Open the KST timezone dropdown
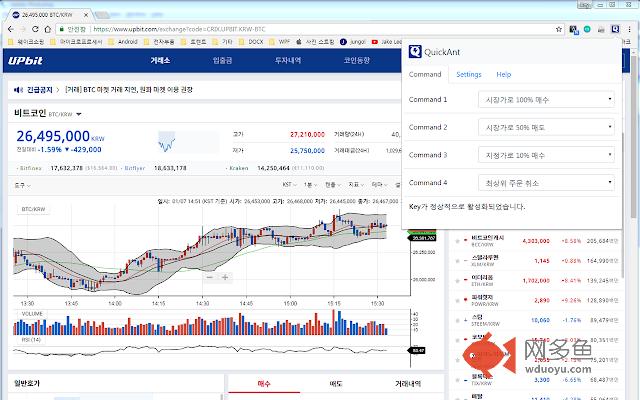 [289, 185]
